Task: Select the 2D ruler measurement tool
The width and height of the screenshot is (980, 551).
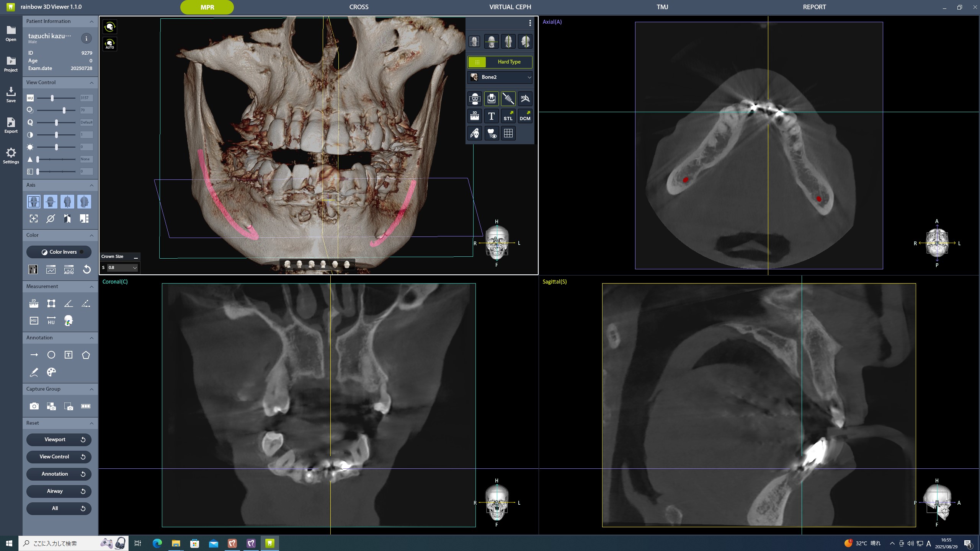Action: click(34, 303)
